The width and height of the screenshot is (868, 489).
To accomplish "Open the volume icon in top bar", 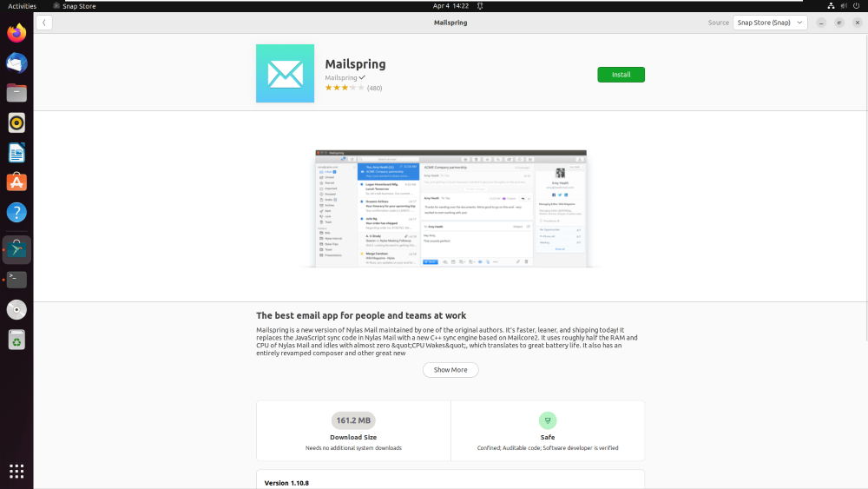I will (844, 6).
